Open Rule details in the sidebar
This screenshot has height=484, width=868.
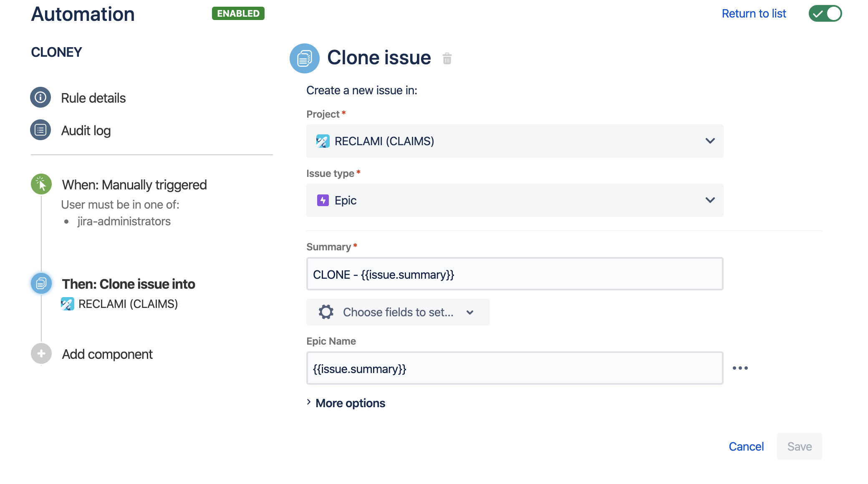coord(93,98)
